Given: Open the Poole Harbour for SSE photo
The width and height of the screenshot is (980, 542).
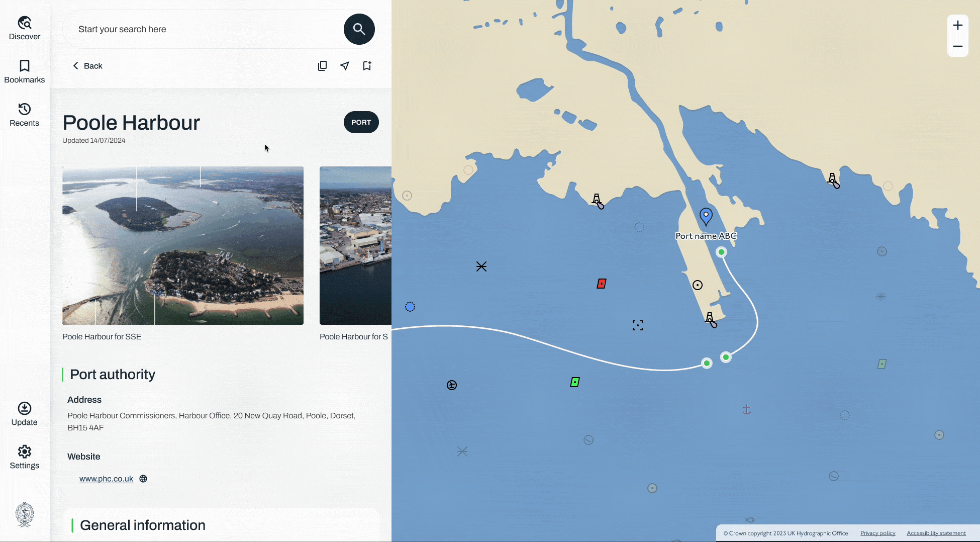Looking at the screenshot, I should (x=182, y=245).
